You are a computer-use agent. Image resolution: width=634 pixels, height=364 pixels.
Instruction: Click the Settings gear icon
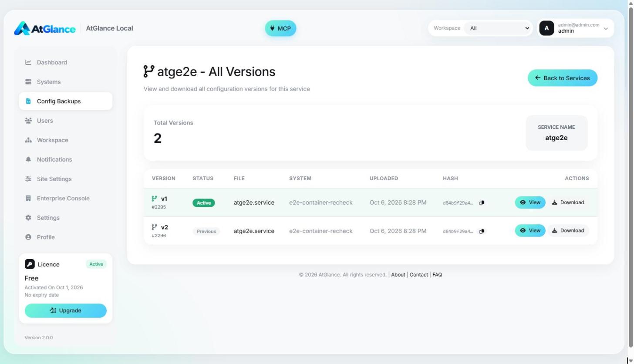[28, 218]
